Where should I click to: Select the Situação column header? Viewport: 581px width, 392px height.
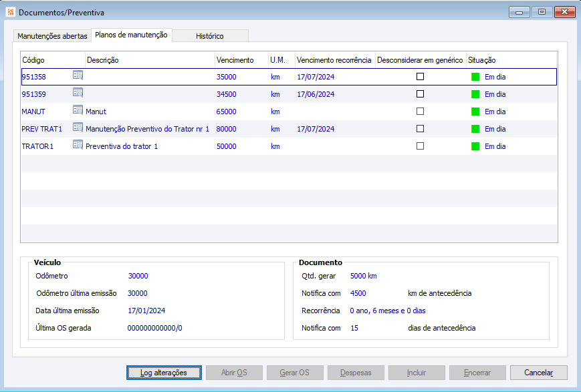pos(481,60)
